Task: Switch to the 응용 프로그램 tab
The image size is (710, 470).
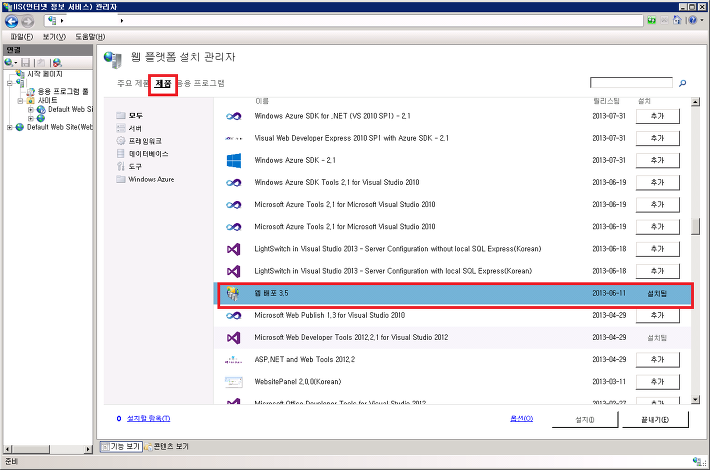Action: pyautogui.click(x=201, y=83)
